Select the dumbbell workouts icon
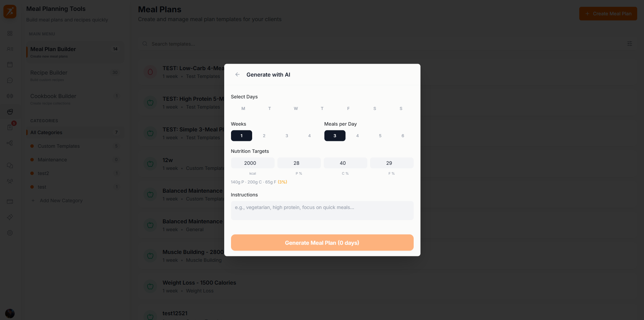The image size is (644, 320). coord(10,96)
